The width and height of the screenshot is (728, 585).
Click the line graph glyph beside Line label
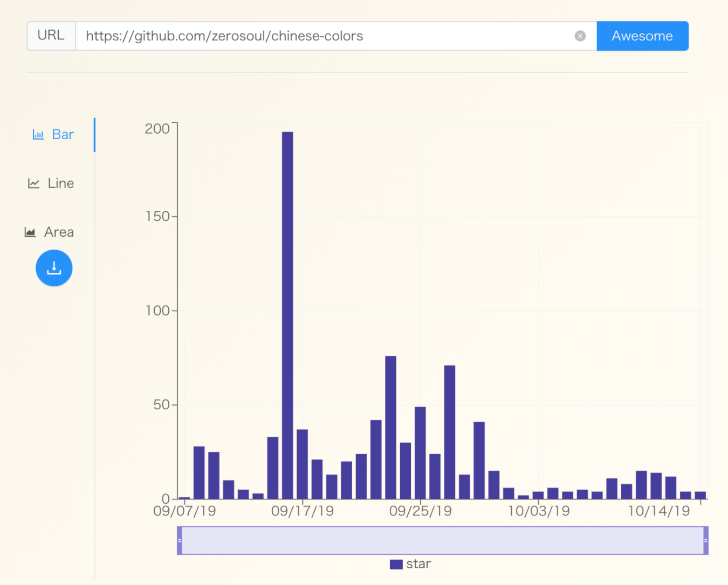pos(32,183)
